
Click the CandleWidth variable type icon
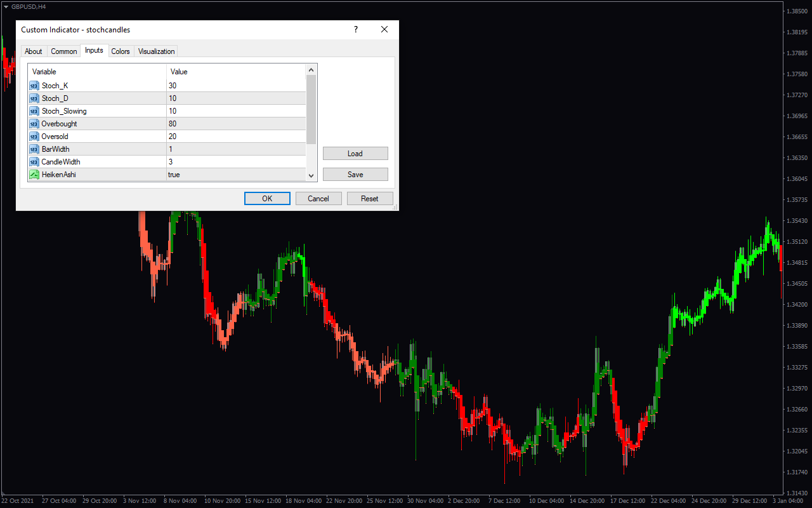(34, 162)
